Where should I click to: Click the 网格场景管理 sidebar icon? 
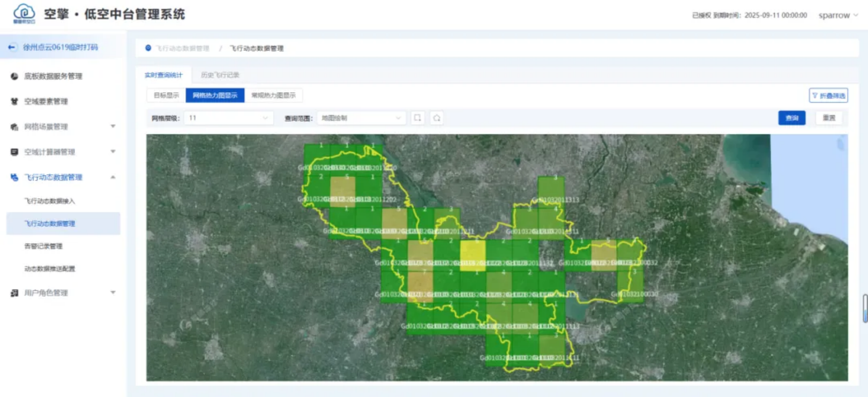coord(14,127)
